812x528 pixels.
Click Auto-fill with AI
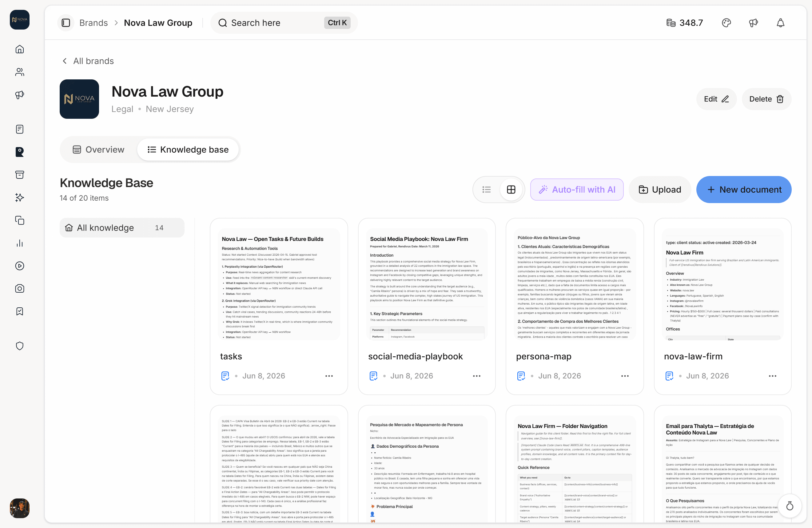click(577, 190)
